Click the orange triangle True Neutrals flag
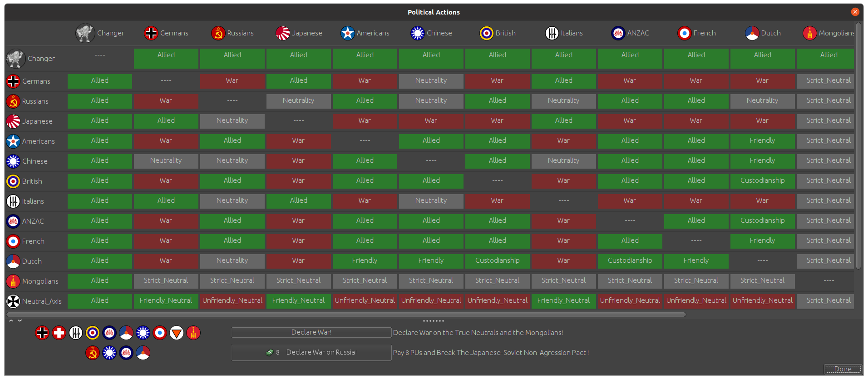The image size is (868, 380). click(177, 333)
